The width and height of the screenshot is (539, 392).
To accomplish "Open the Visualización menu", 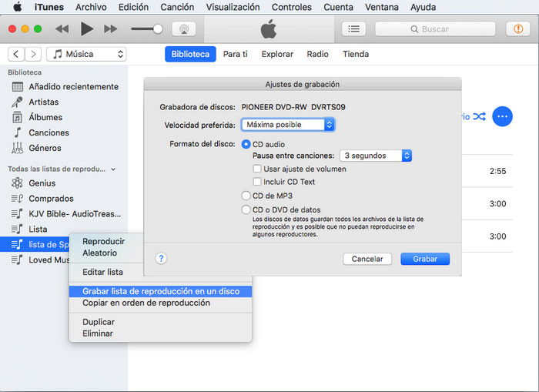I will point(233,7).
